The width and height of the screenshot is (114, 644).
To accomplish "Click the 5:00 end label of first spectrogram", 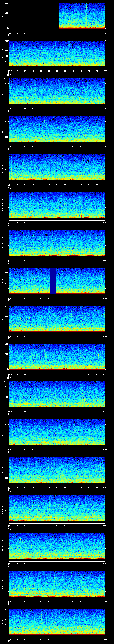I will pos(105,33).
